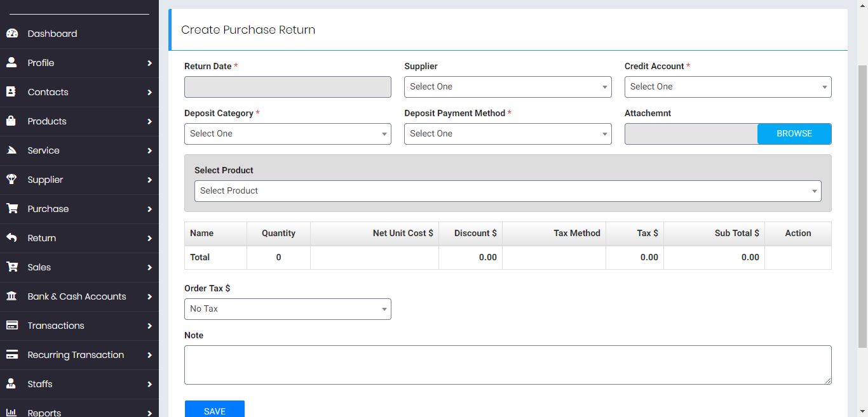Click the Contacts address book icon
This screenshot has width=868, height=417.
(x=11, y=92)
